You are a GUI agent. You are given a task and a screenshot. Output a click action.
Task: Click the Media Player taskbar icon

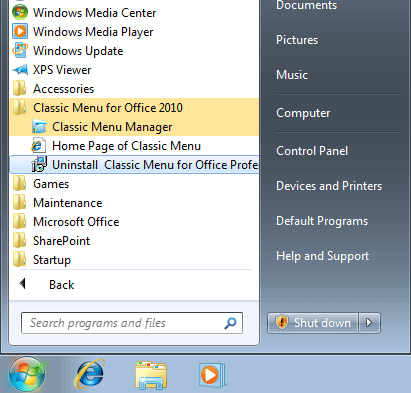212,375
